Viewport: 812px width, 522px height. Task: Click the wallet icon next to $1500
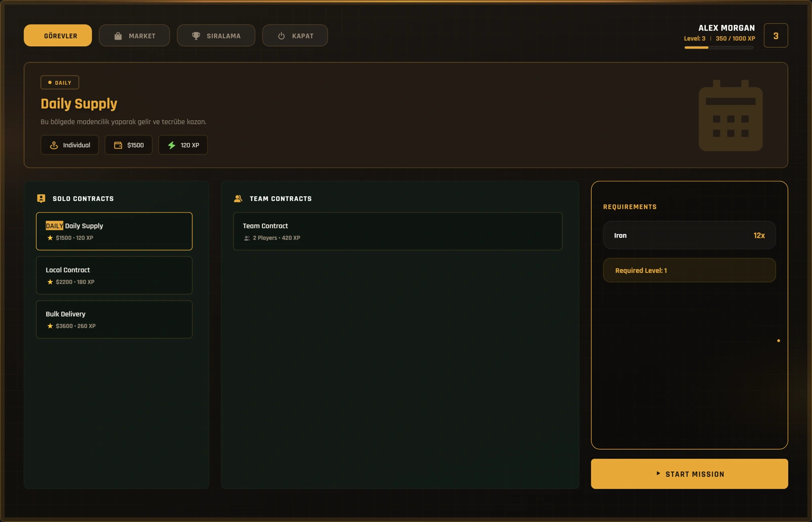118,145
